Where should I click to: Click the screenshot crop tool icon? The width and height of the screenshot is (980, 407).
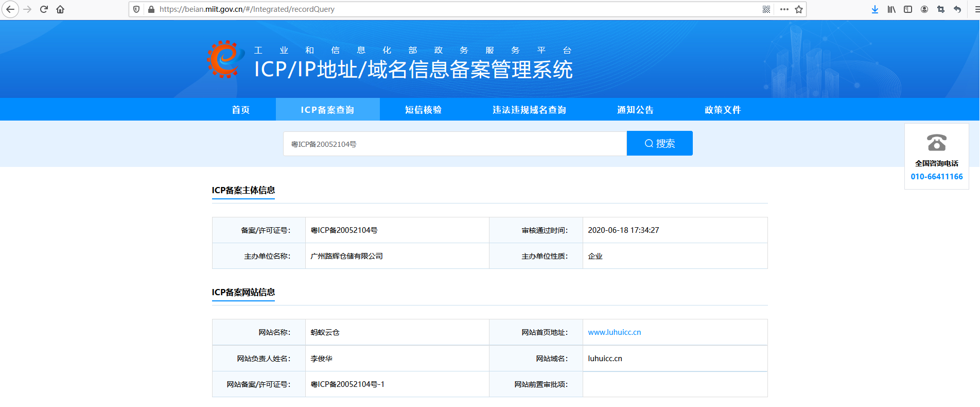click(x=941, y=9)
